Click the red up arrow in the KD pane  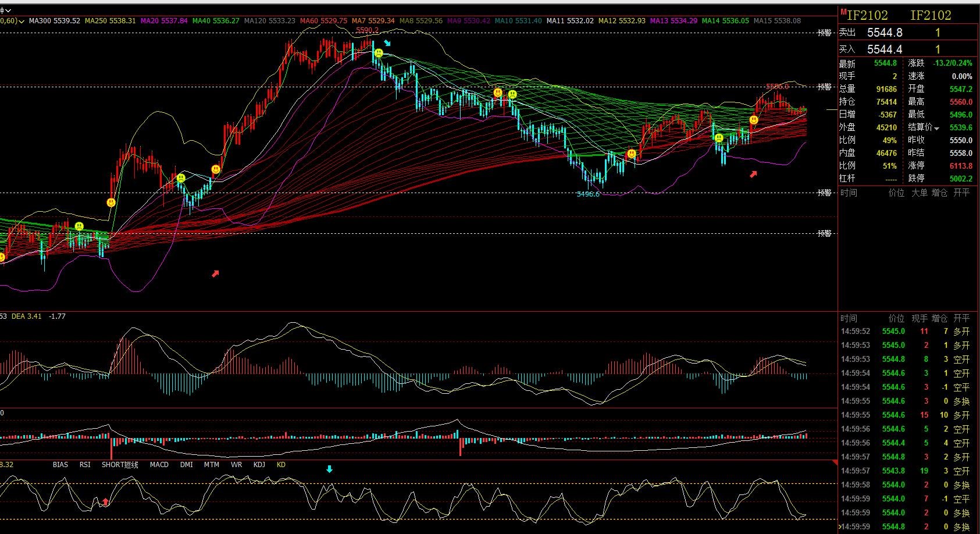click(105, 501)
